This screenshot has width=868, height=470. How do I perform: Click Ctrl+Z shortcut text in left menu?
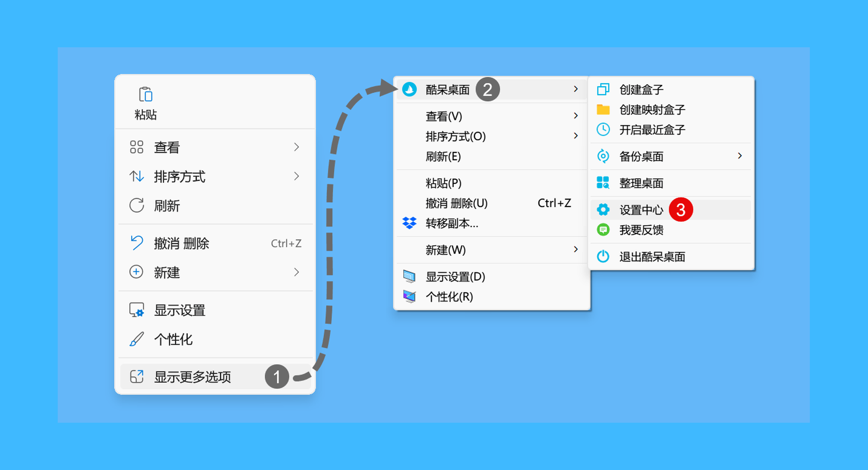[286, 243]
